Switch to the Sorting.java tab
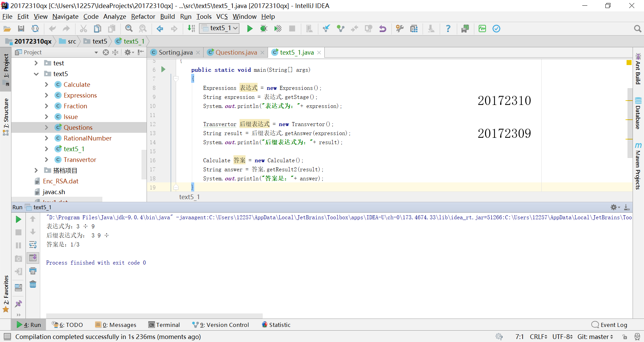Screen dimensions: 644x342 [x=175, y=52]
